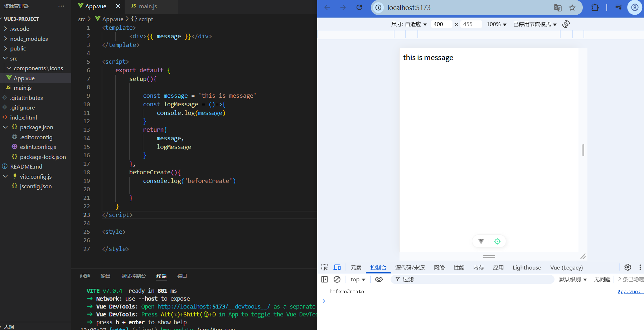Rotate the device viewport orientation
The height and width of the screenshot is (330, 644).
pos(566,24)
